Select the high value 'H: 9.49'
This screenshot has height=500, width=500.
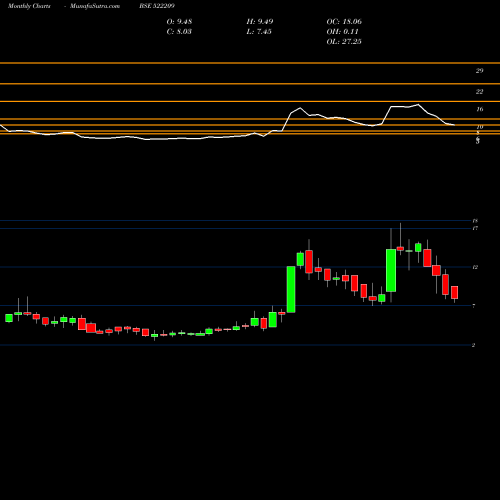[x=260, y=22]
